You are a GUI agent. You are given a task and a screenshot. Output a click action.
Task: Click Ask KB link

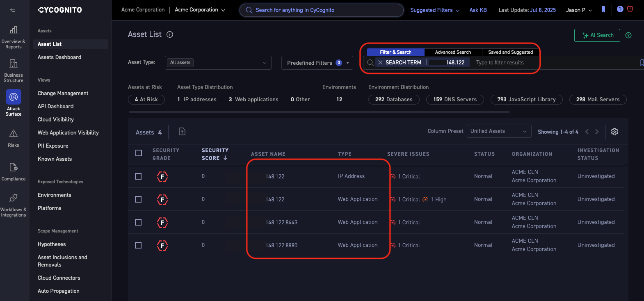pyautogui.click(x=478, y=10)
